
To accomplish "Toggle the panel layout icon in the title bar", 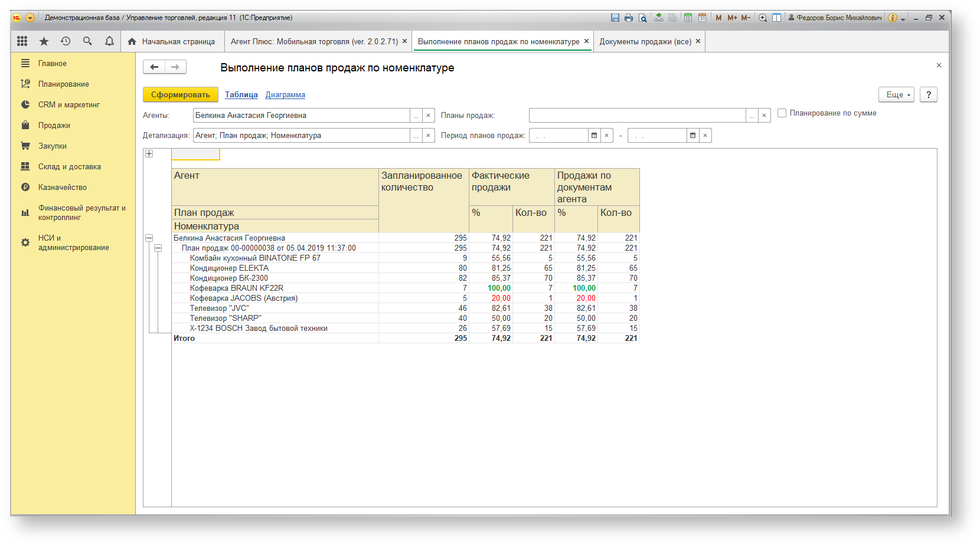I will [x=777, y=18].
